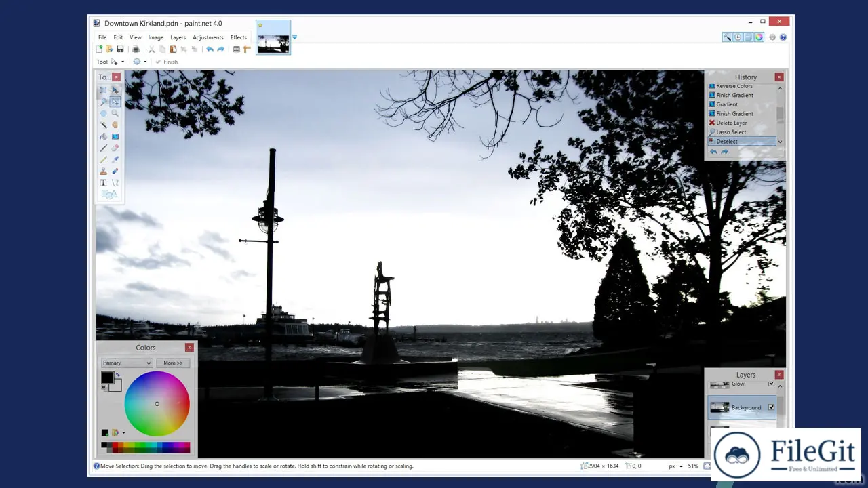Select the Color Picker eyedropper tool
Screen dimensions: 868x488
[115, 159]
